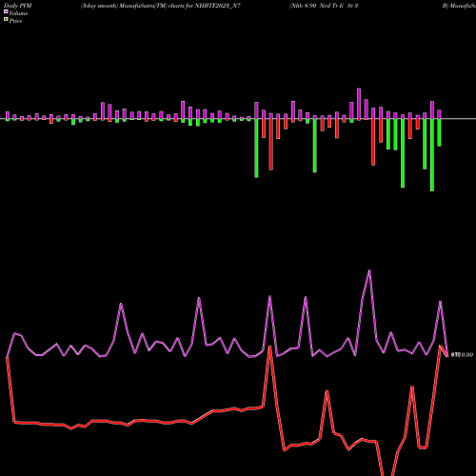Screen dimensions: 476x476
Task: Click the longest green bar extending downward
Action: [x=432, y=155]
